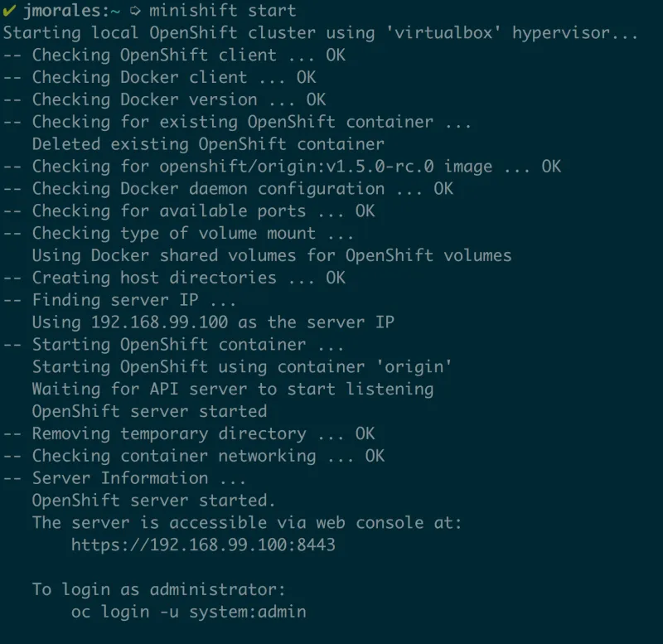This screenshot has height=644, width=663.
Task: Click the green checkmark status icon
Action: [9, 11]
